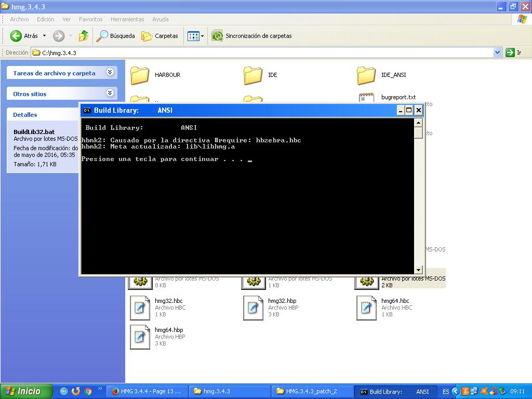Open the Archivo menu

(x=19, y=19)
